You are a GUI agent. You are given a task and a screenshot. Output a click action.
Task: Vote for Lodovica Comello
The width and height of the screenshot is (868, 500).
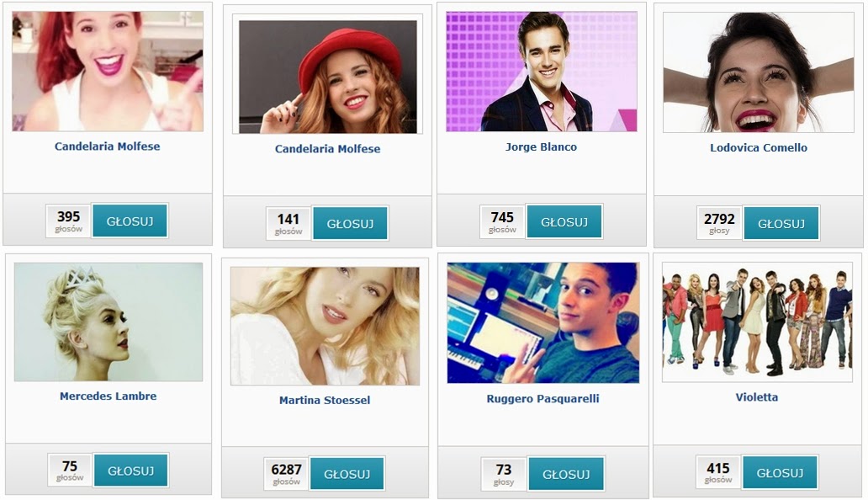781,224
